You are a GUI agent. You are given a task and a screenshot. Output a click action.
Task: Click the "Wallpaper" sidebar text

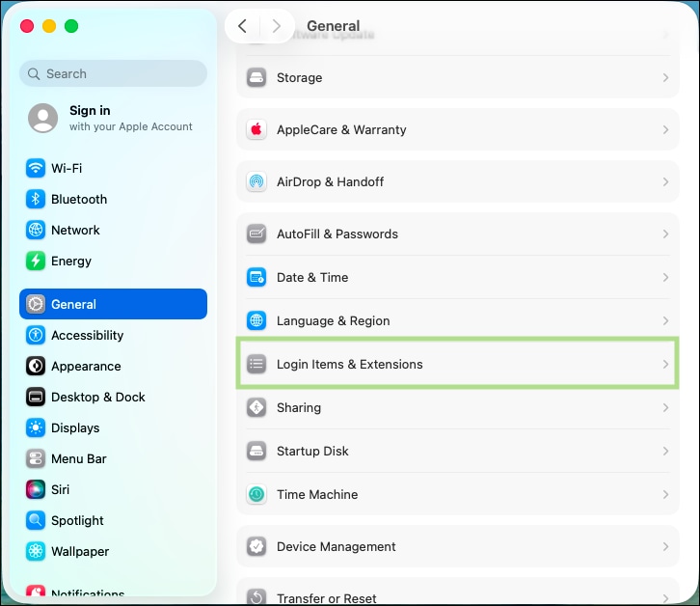point(80,551)
